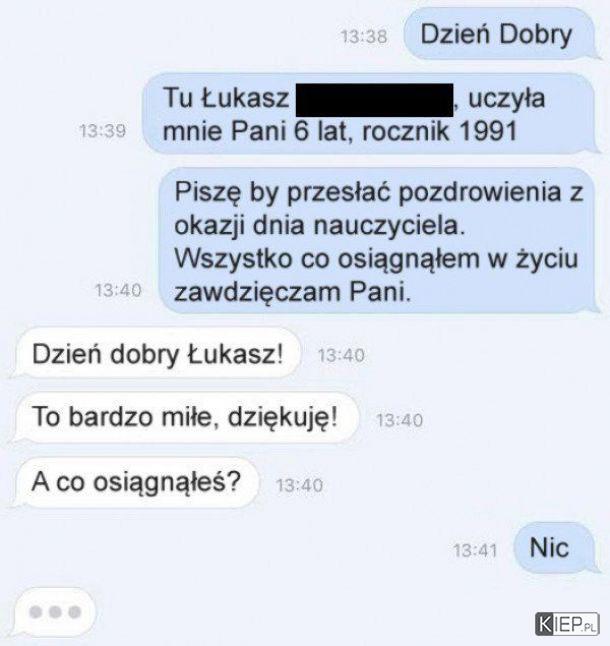Click the 13:39 timestamp

pyautogui.click(x=103, y=131)
